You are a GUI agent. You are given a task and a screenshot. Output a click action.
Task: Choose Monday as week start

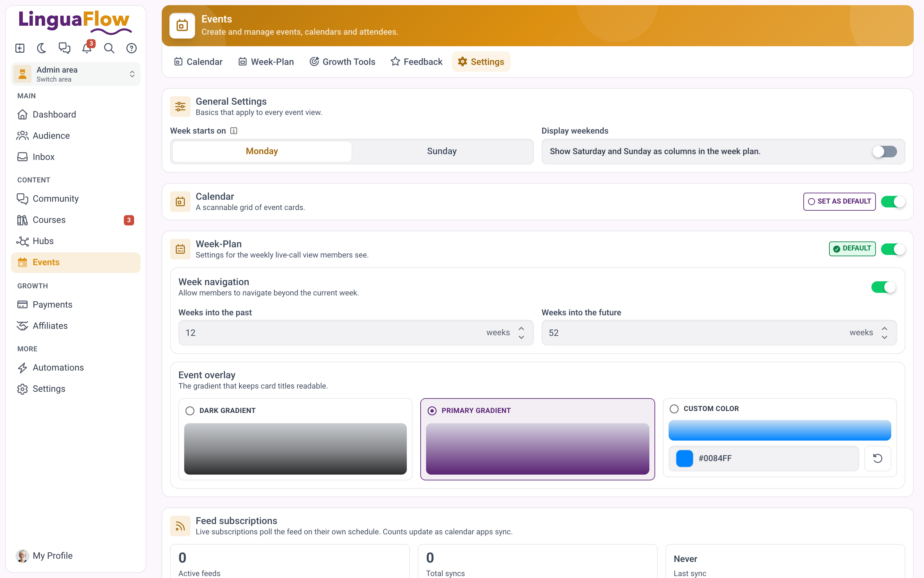pos(262,151)
